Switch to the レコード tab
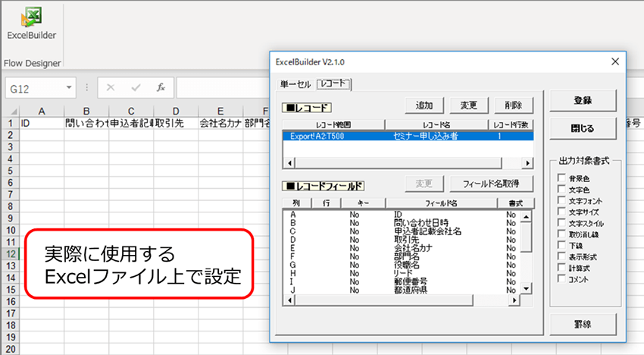644x355 pixels. (333, 83)
